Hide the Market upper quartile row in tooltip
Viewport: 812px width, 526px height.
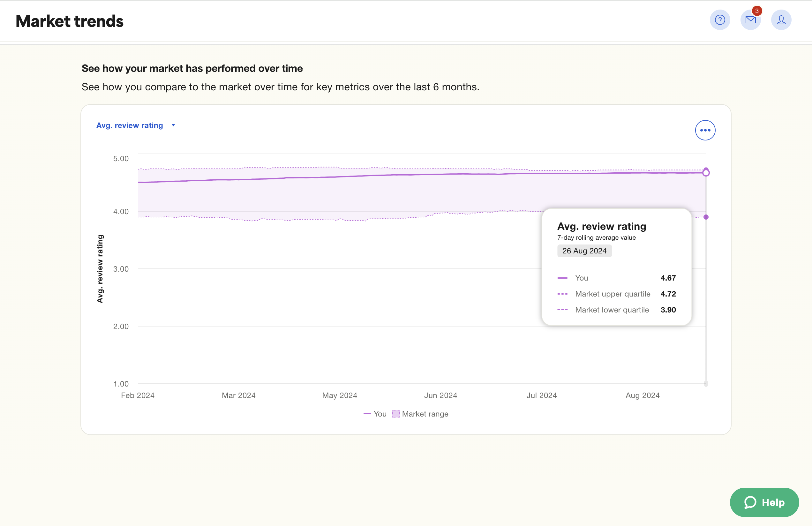(x=612, y=294)
